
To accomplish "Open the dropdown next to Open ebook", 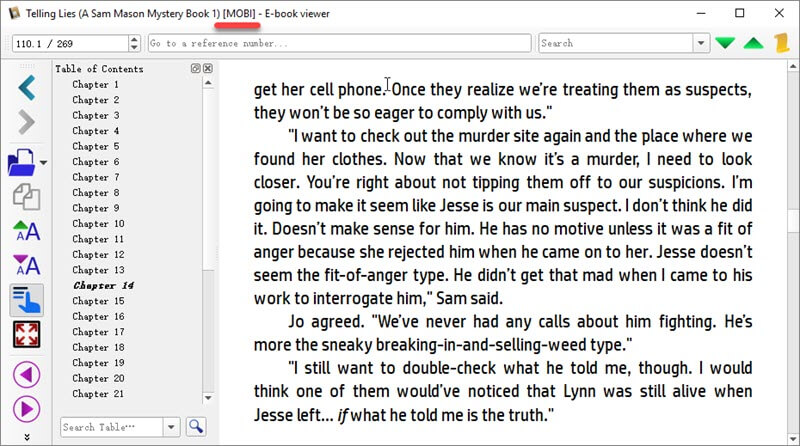I will (x=43, y=162).
